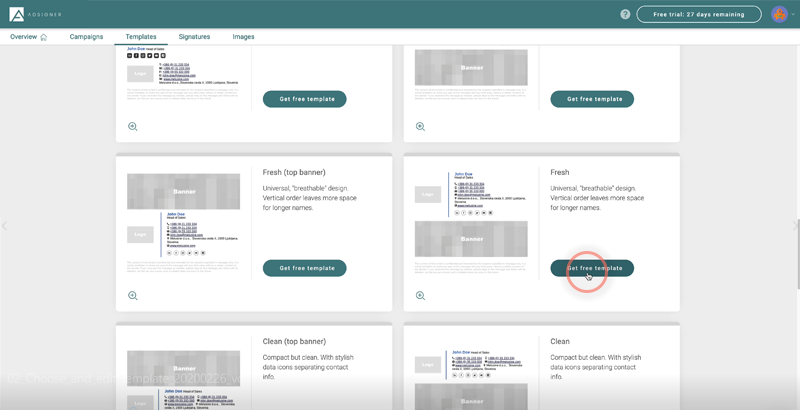800x410 pixels.
Task: Zoom into the Fresh (top banner) template preview
Action: click(132, 296)
